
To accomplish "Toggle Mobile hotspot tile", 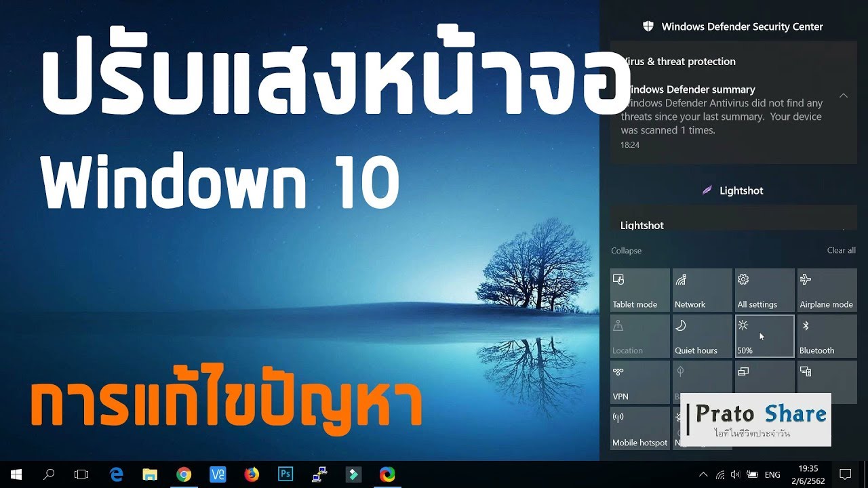I will pos(639,428).
